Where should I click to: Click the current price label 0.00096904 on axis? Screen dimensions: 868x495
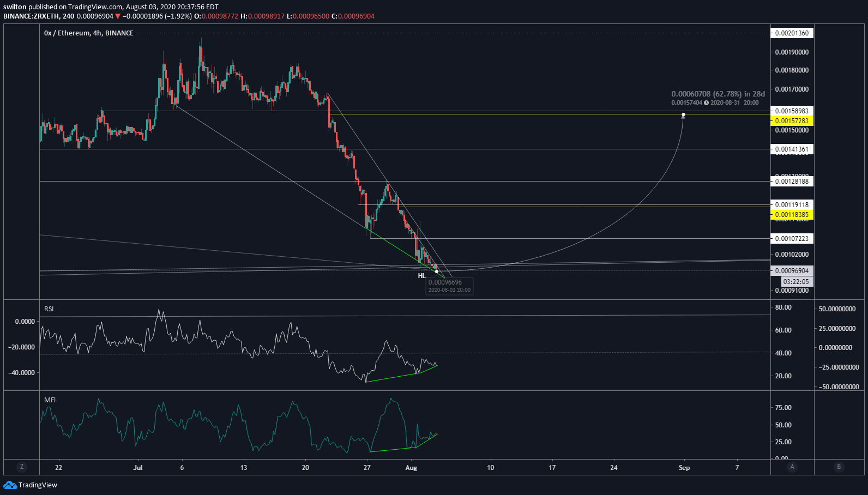click(792, 271)
